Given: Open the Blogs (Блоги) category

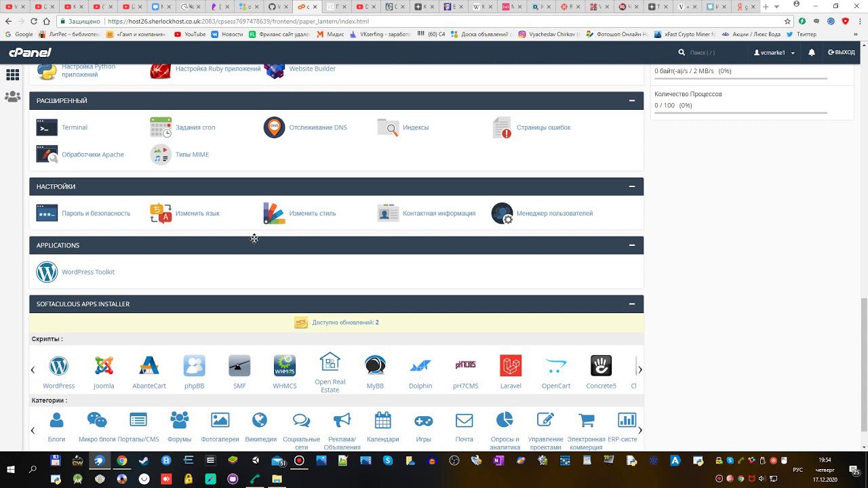Looking at the screenshot, I should point(56,420).
